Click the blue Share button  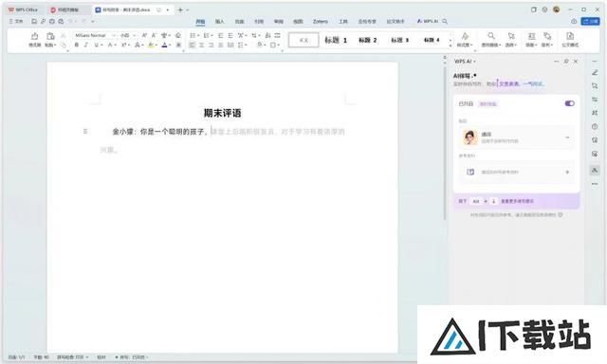[x=590, y=21]
